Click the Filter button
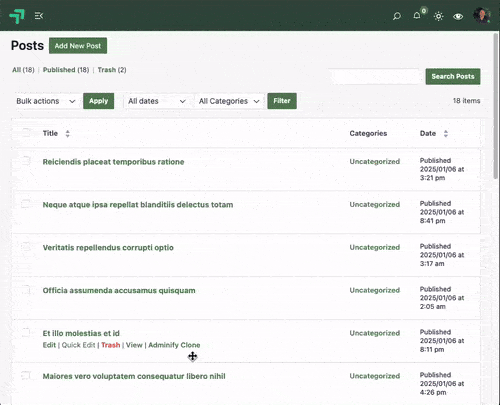 pos(282,101)
